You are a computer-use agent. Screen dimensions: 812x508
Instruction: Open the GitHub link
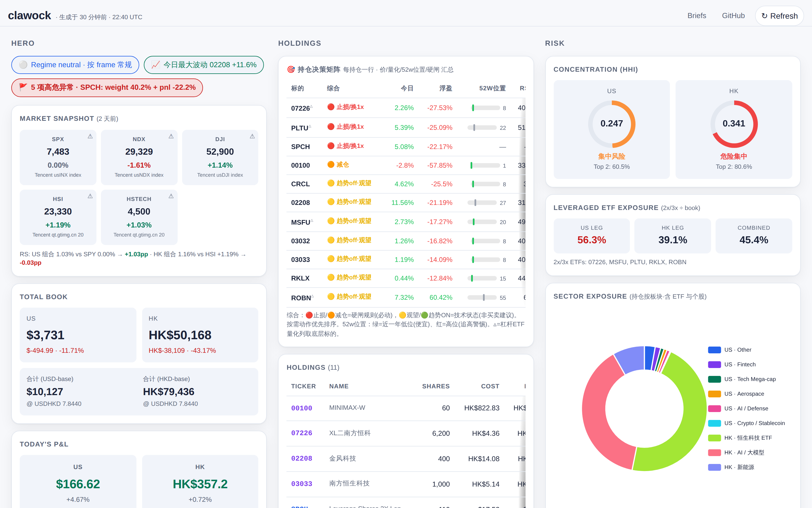tap(733, 16)
